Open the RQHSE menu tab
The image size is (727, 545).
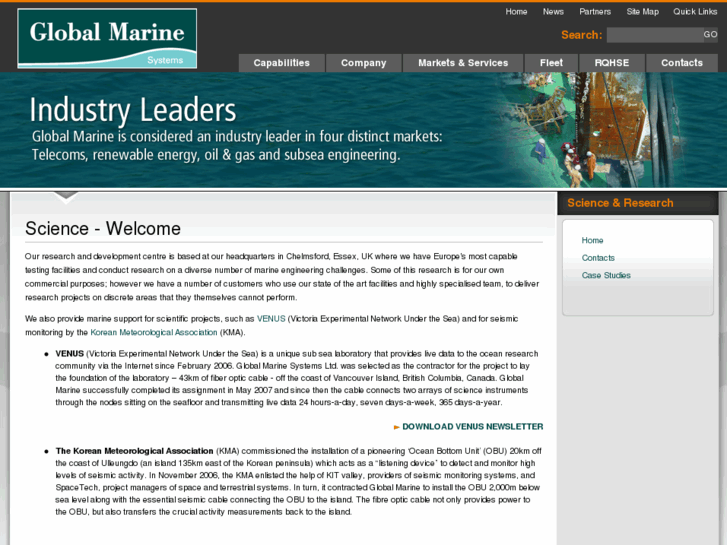(612, 63)
